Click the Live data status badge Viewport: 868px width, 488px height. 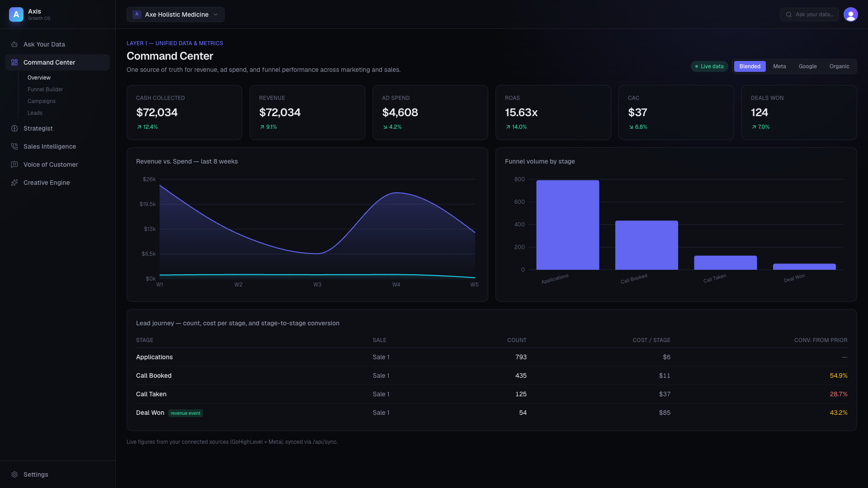[709, 66]
